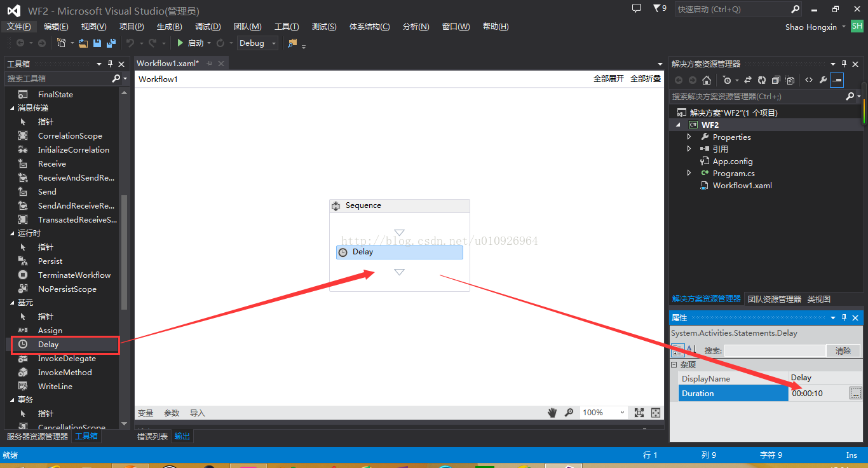868x468 pixels.
Task: Click the 变量 variables button in the designer
Action: 146,413
